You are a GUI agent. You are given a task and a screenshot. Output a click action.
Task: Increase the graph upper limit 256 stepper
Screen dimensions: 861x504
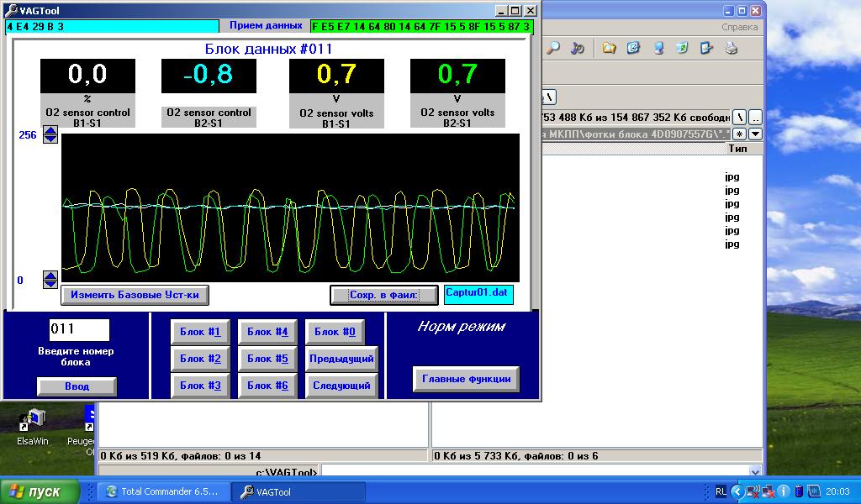50,130
